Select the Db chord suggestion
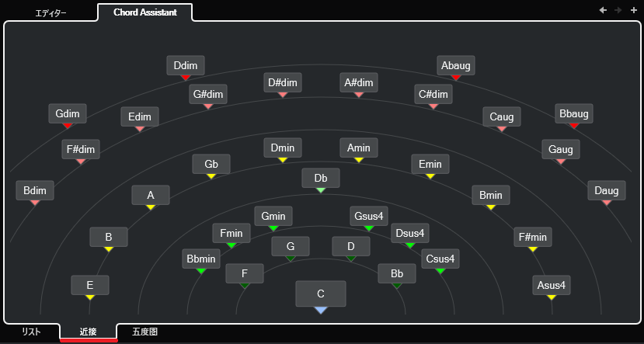This screenshot has height=344, width=644. coord(321,178)
